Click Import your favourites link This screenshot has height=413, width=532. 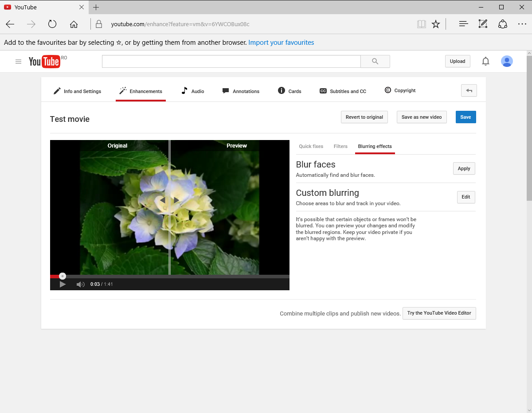pos(281,43)
